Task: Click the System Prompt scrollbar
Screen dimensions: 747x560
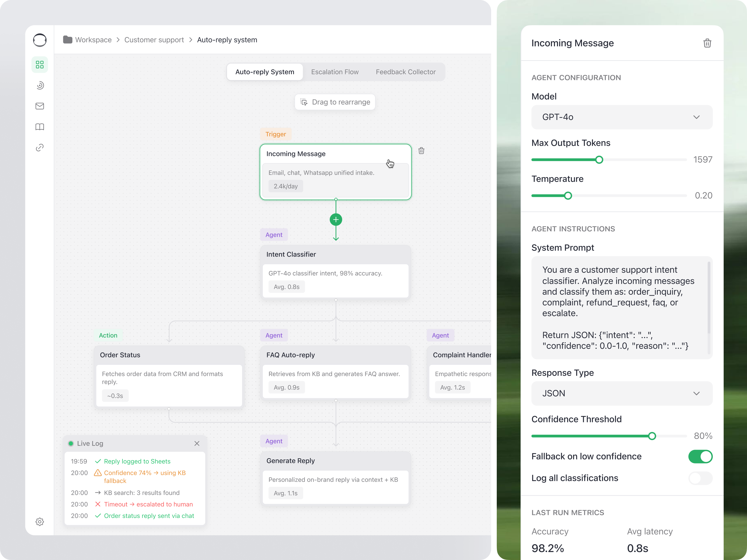Action: [x=708, y=298]
